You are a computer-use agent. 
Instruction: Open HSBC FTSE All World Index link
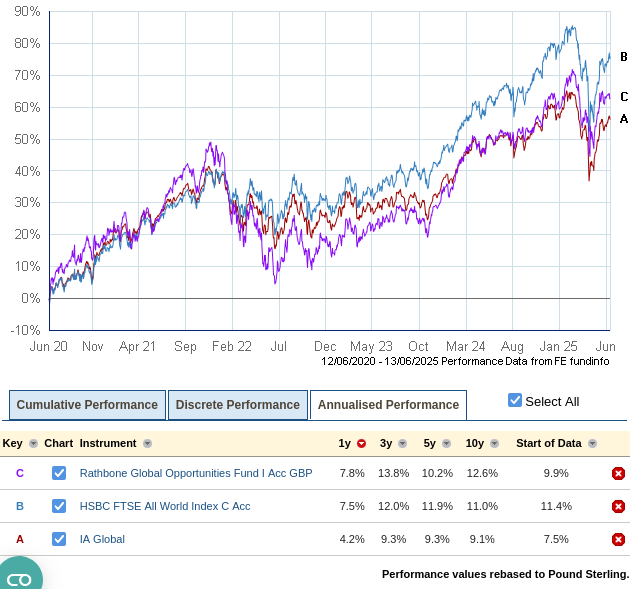pos(165,506)
